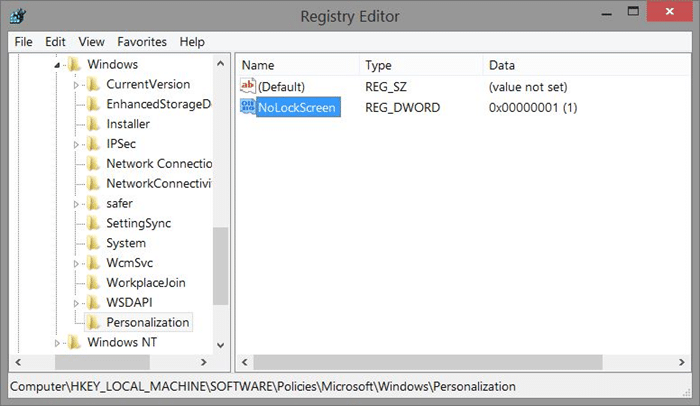
Task: Expand the safer key
Action: click(x=76, y=204)
